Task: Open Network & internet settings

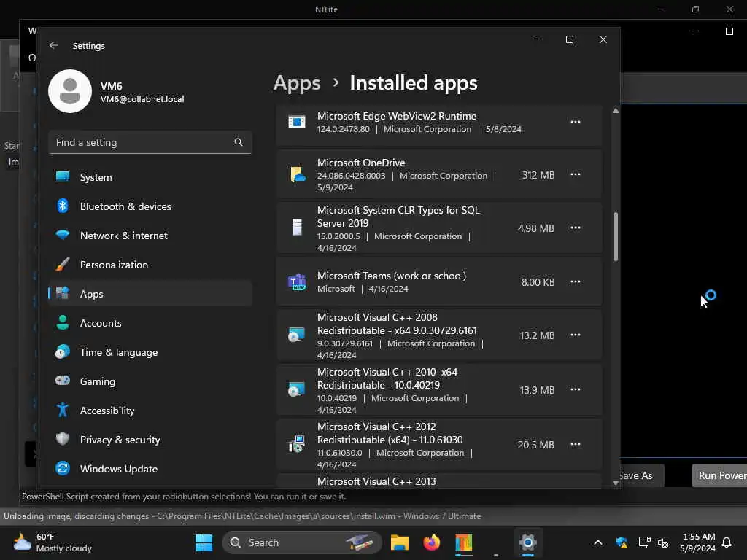Action: point(150,236)
